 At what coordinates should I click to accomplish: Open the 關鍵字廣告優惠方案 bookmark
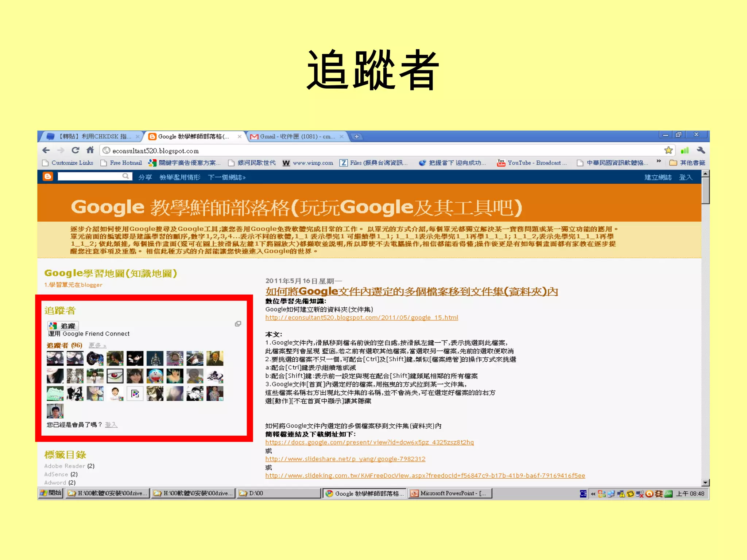(184, 163)
